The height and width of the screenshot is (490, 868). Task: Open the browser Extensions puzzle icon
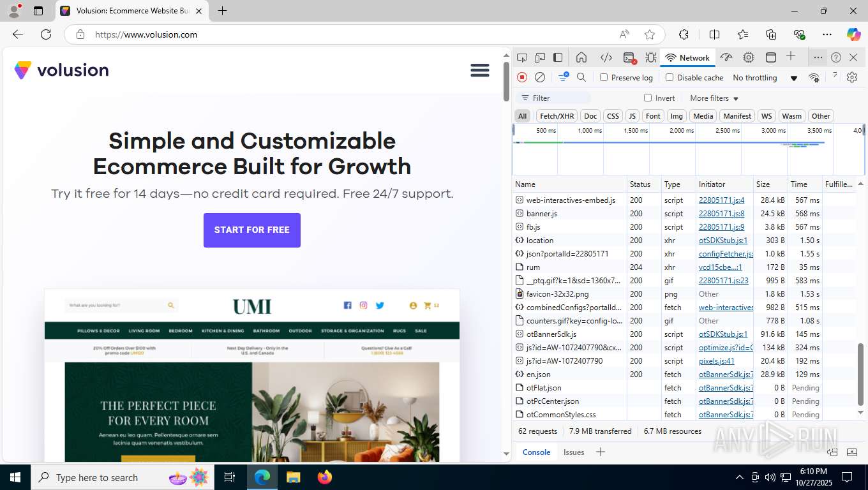[x=684, y=34]
